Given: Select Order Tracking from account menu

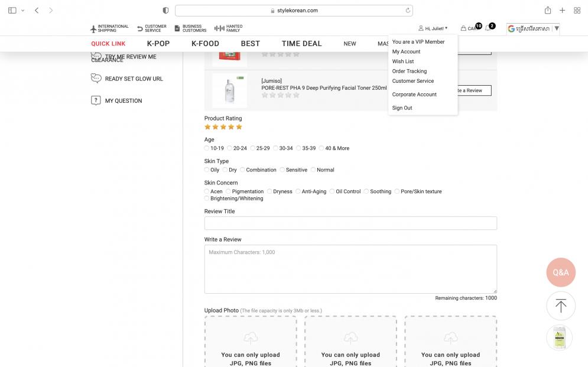Looking at the screenshot, I should coord(409,71).
